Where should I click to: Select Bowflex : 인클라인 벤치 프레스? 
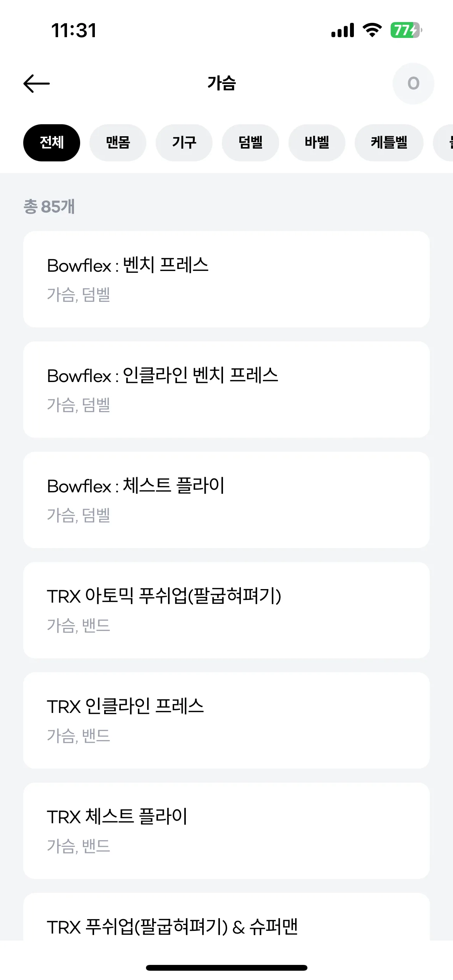pos(226,389)
